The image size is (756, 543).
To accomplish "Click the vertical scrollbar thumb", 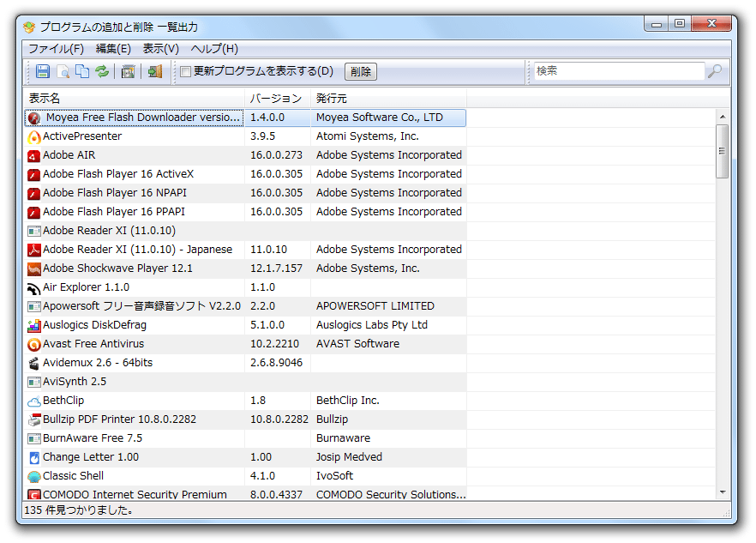I will pyautogui.click(x=723, y=151).
